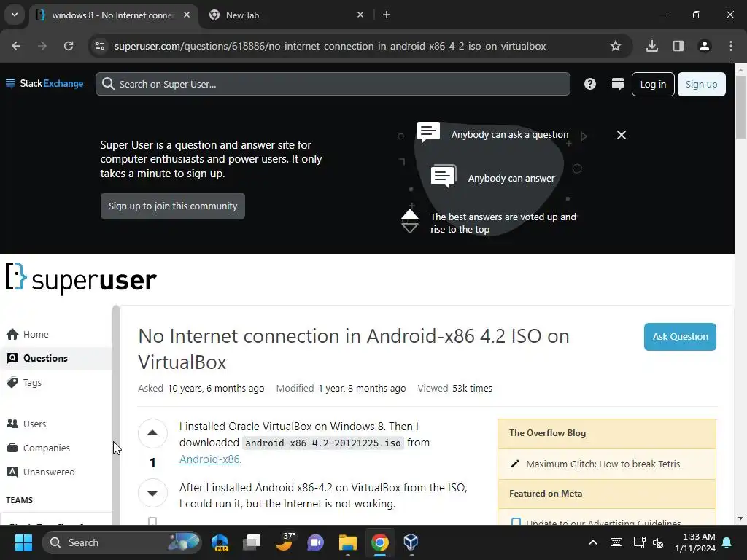Open the Help center question mark icon

(x=589, y=84)
